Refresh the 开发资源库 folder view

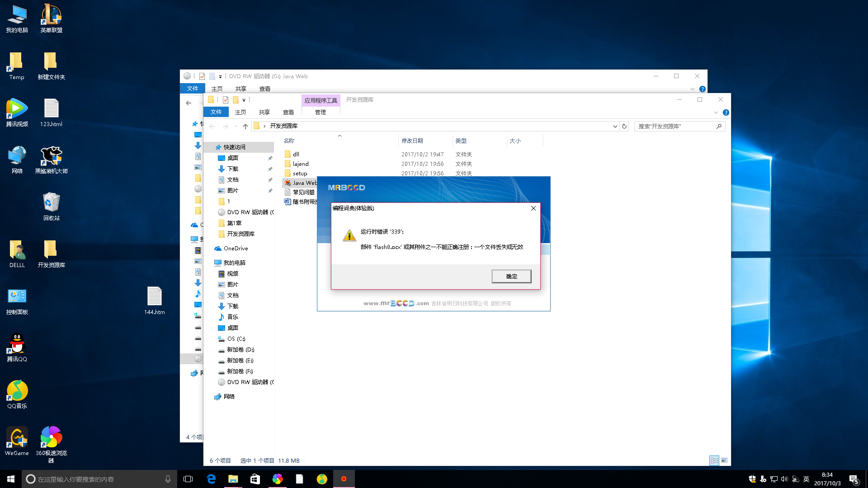pyautogui.click(x=624, y=127)
